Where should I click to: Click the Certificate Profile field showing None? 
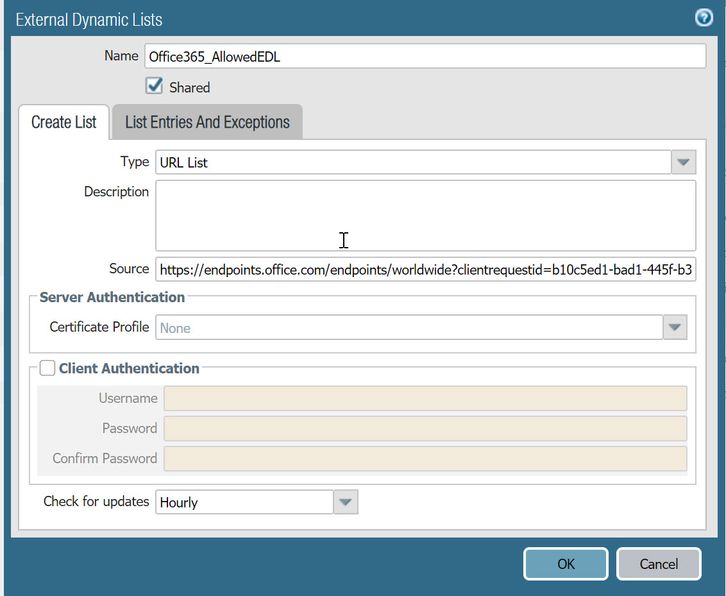[x=408, y=327]
